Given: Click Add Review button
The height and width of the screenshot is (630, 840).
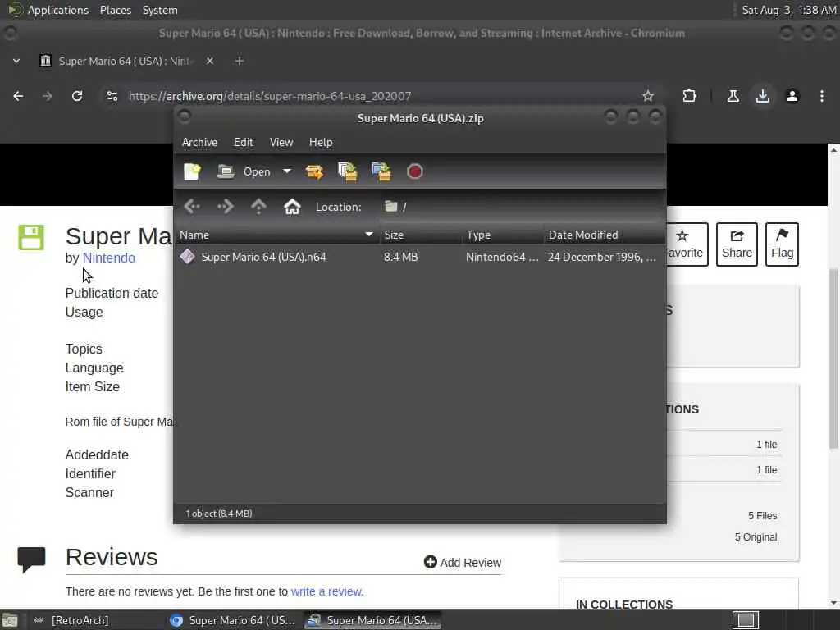Looking at the screenshot, I should pyautogui.click(x=463, y=563).
